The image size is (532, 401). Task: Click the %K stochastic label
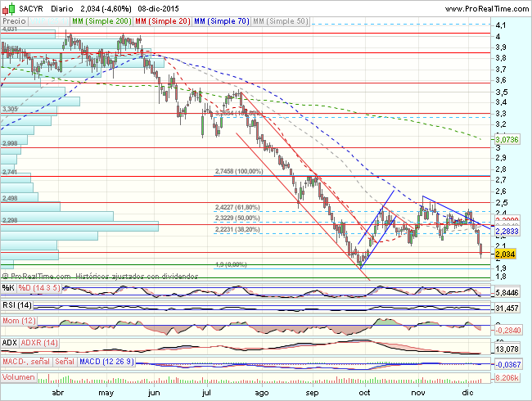click(8, 287)
